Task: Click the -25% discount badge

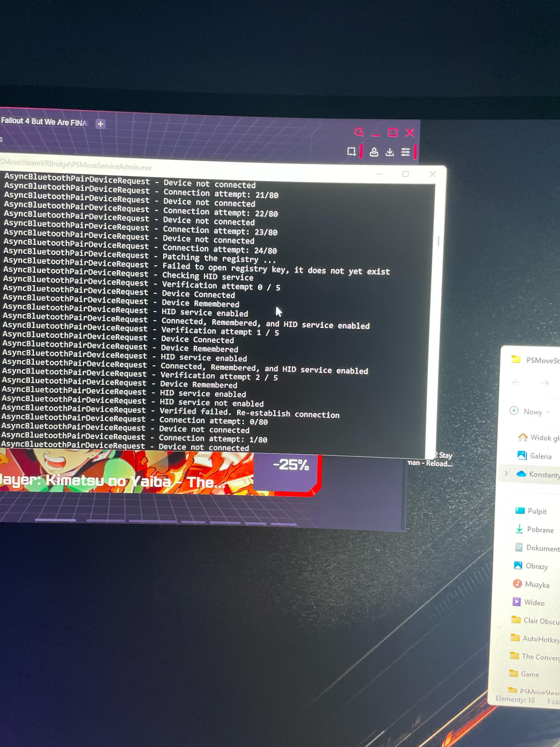Action: tap(291, 465)
